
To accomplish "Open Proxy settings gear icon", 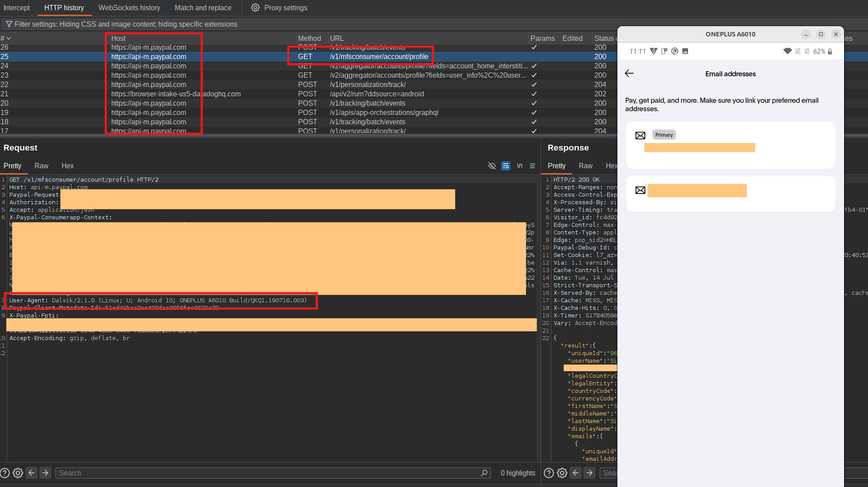I will click(x=255, y=8).
